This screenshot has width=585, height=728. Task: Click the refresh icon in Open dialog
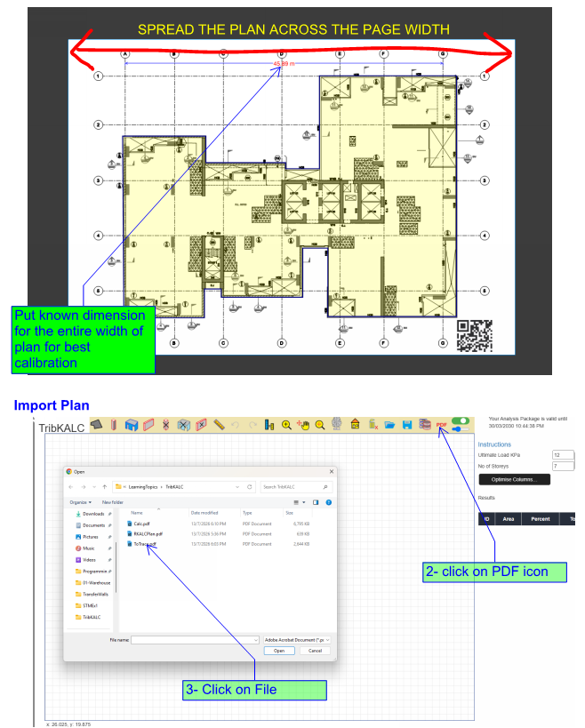pyautogui.click(x=249, y=487)
